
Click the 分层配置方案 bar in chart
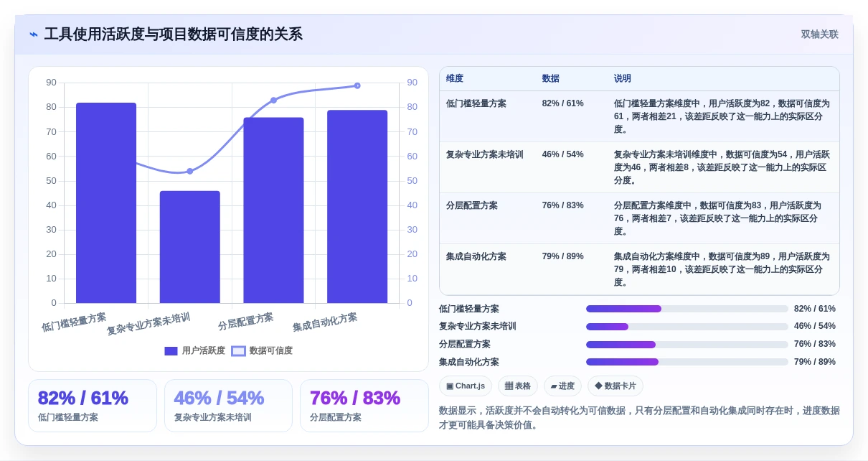(273, 210)
